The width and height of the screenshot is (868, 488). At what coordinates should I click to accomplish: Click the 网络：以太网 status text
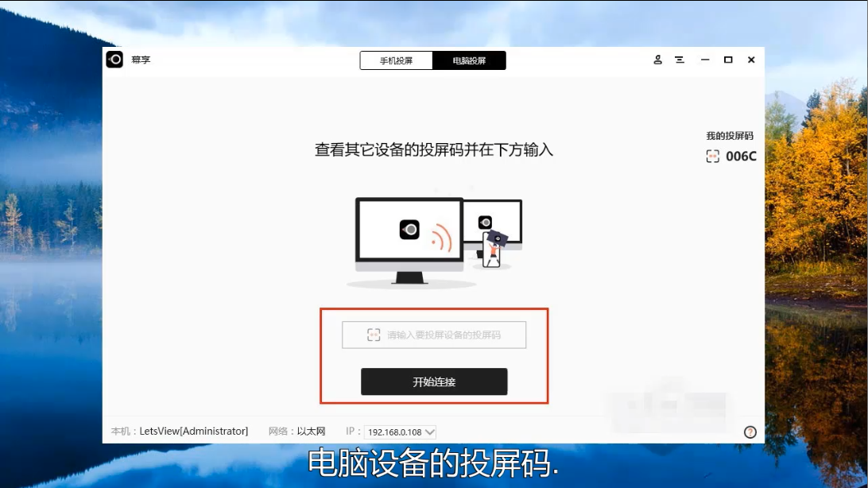coord(297,432)
